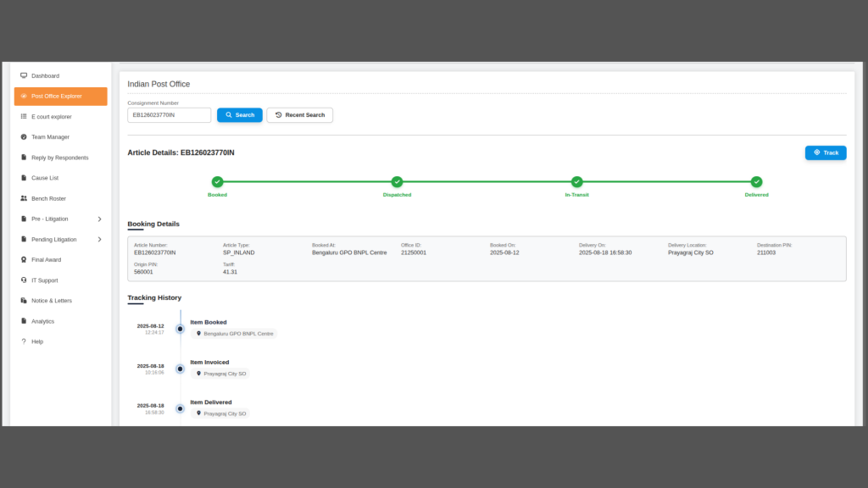Expand the Pending Litigation submenu chevron
The width and height of the screenshot is (868, 488).
coord(99,240)
